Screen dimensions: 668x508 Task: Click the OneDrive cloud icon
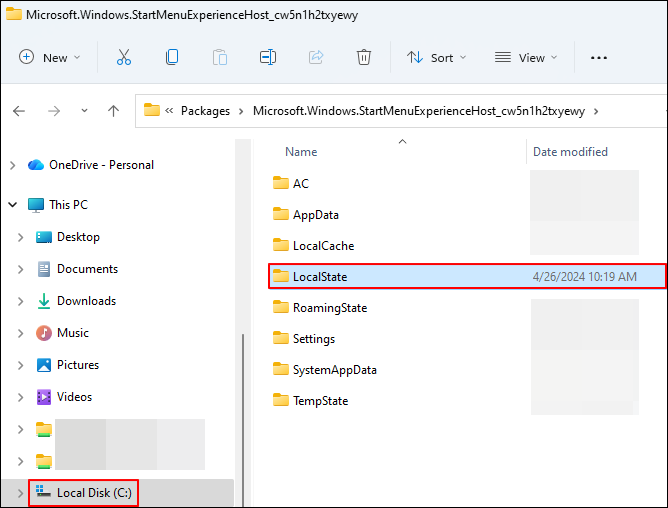pos(36,165)
